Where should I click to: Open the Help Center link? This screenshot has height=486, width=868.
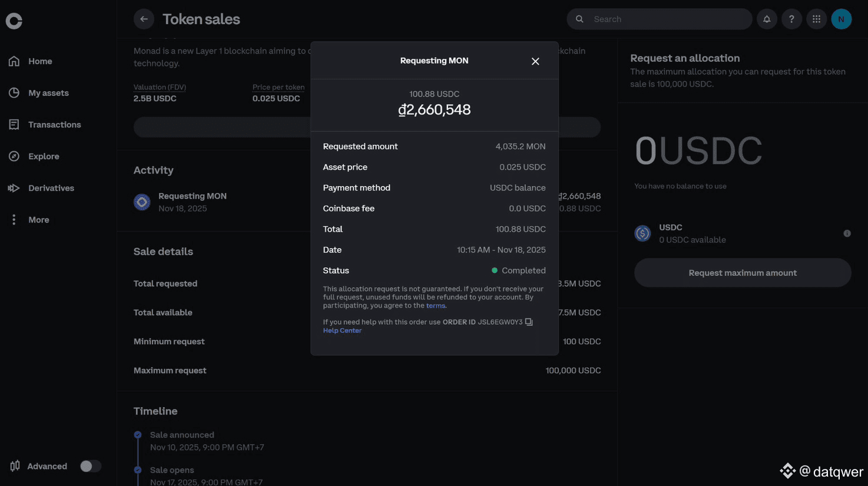[342, 331]
